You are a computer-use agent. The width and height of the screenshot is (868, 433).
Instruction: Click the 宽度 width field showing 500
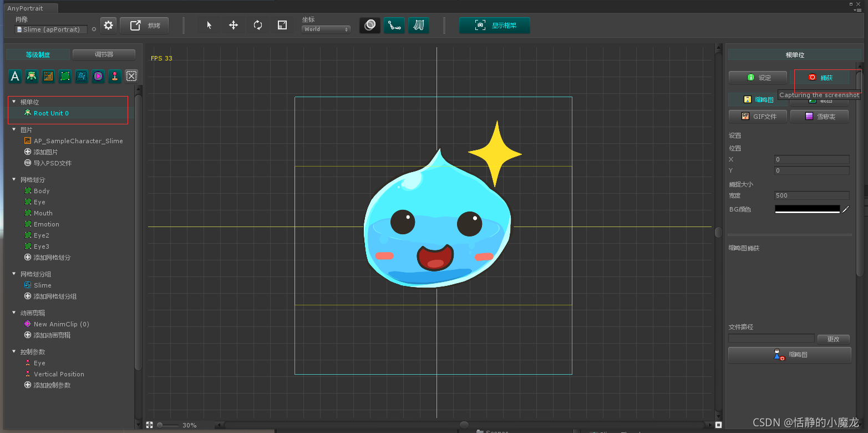(x=812, y=195)
